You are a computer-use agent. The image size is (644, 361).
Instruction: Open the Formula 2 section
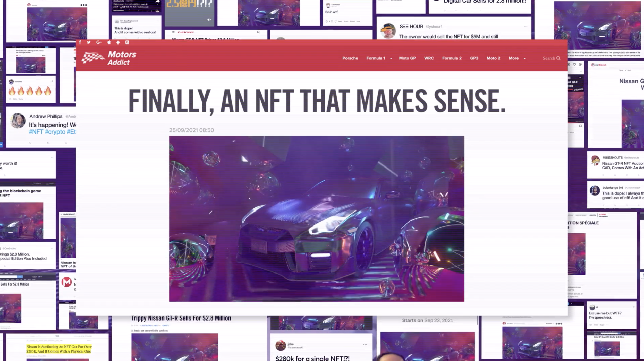(x=452, y=58)
